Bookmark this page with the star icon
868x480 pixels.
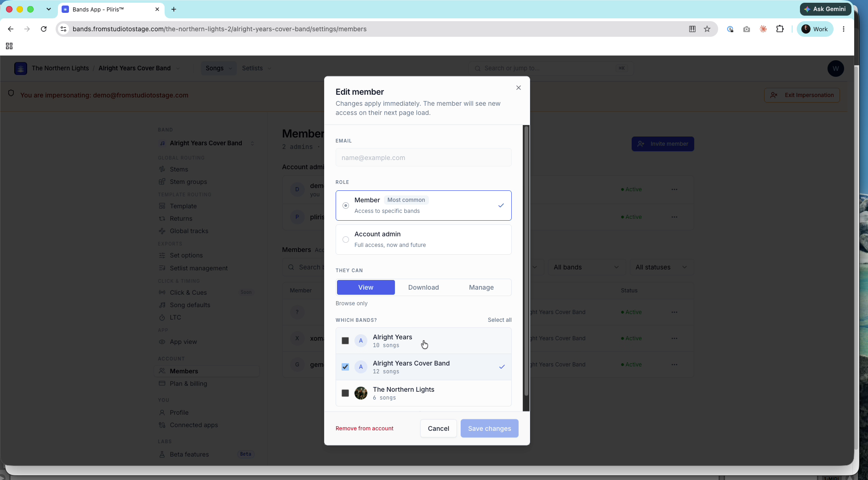click(x=707, y=29)
